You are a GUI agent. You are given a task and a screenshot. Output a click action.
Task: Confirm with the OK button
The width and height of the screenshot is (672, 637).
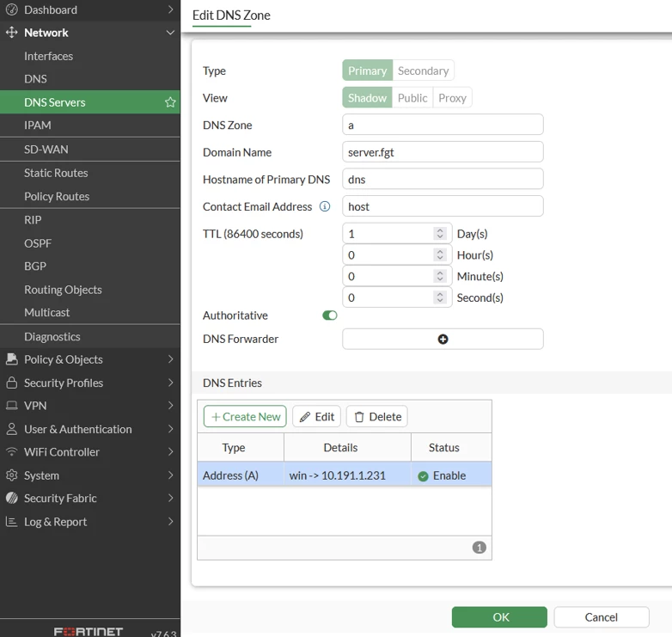coord(499,617)
